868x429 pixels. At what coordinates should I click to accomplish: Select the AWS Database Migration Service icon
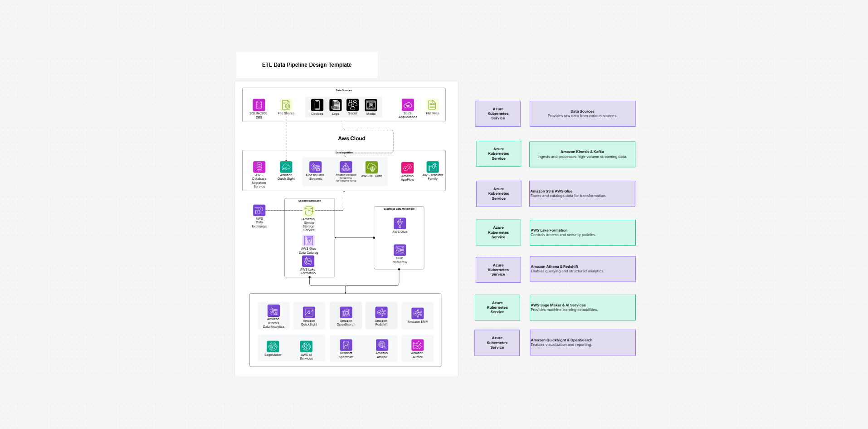point(259,167)
